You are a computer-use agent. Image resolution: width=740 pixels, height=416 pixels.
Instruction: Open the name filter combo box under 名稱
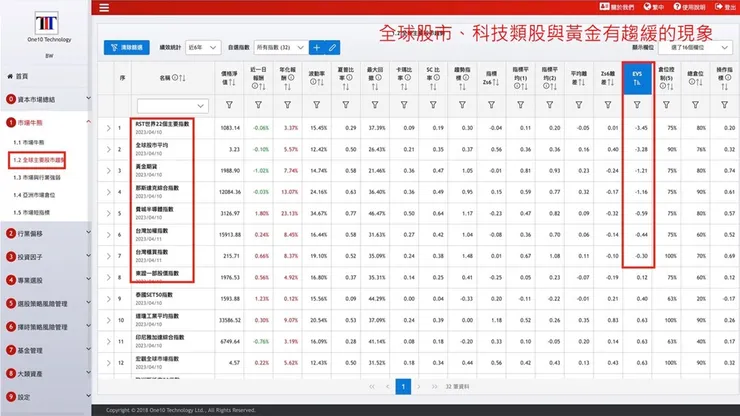172,106
